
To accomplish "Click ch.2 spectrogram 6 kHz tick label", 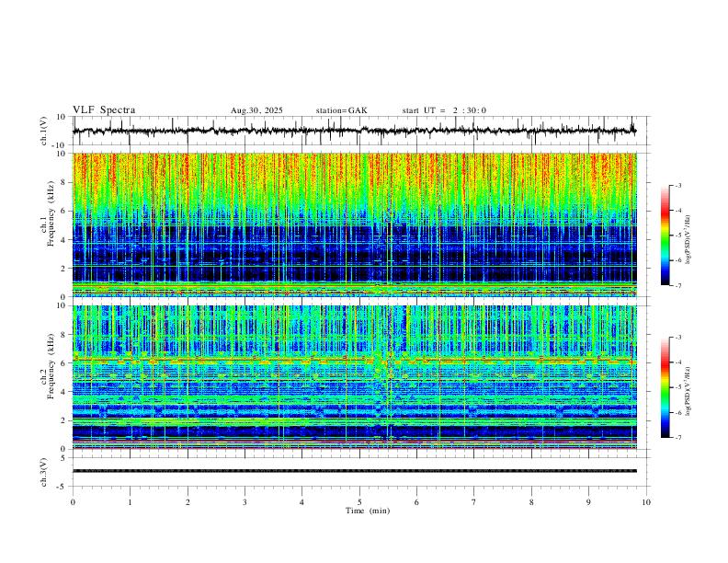I will click(64, 363).
